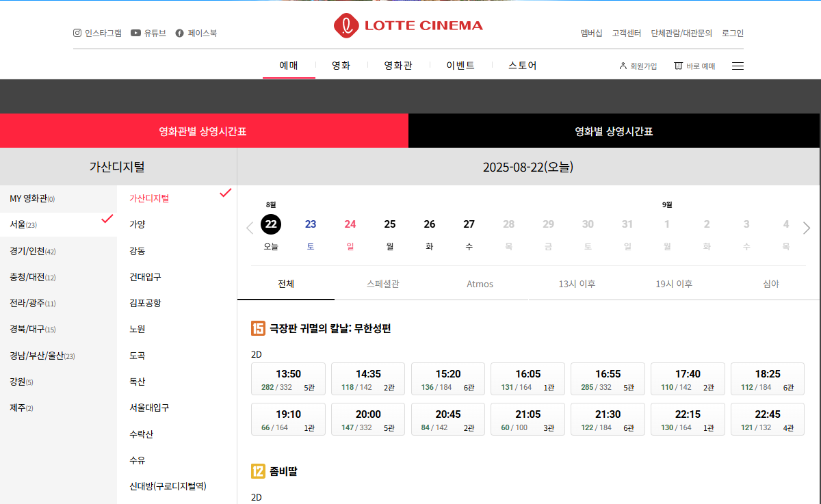Switch to 영화별 상영시간표 tab

point(614,131)
